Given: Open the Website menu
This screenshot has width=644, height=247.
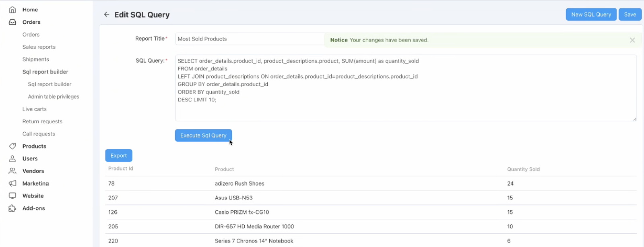Looking at the screenshot, I should point(33,196).
